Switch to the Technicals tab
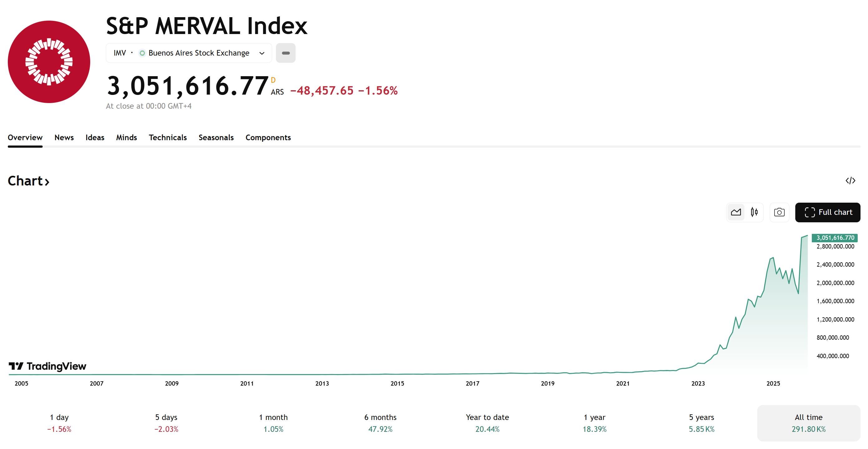Image resolution: width=868 pixels, height=449 pixels. point(168,137)
